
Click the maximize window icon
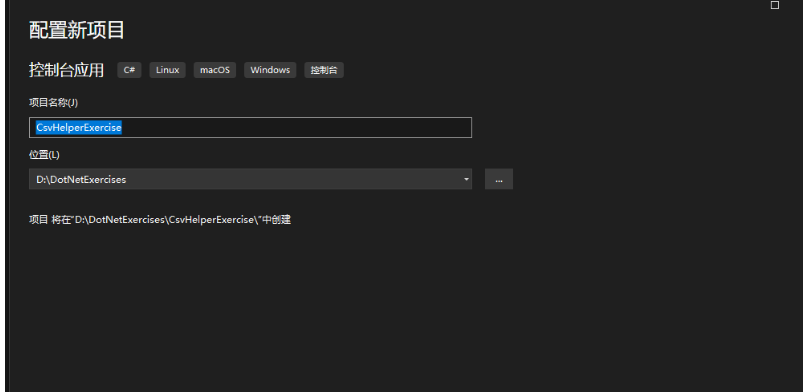click(775, 5)
